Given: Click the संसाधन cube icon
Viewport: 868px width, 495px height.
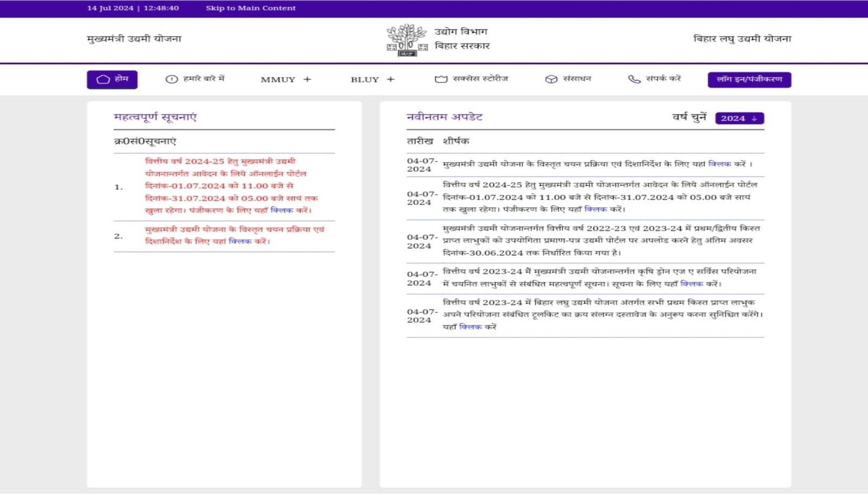Looking at the screenshot, I should (x=551, y=79).
